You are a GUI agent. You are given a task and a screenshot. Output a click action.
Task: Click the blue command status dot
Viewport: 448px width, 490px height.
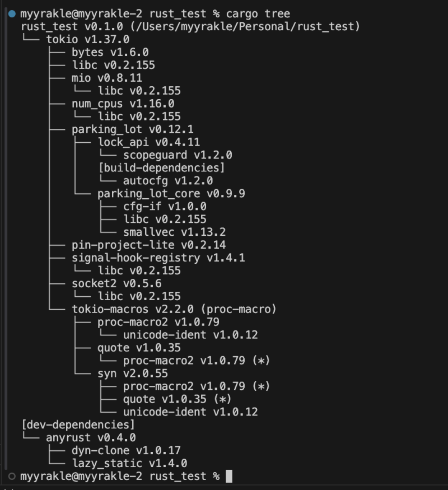12,13
